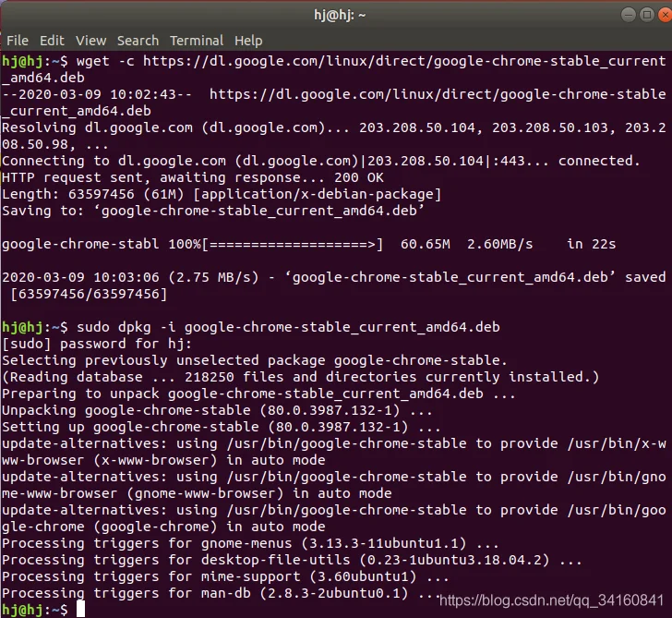
Task: Minimize the terminal window
Action: point(629,15)
